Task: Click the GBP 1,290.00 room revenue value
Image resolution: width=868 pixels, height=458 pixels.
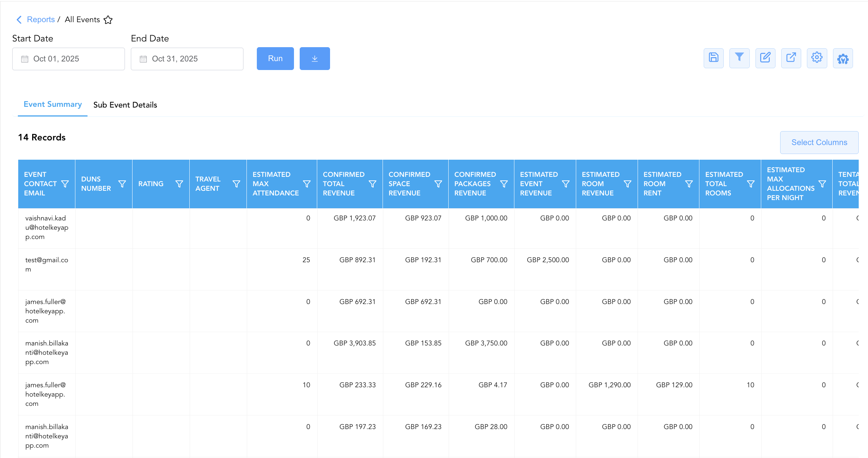Action: [x=610, y=385]
